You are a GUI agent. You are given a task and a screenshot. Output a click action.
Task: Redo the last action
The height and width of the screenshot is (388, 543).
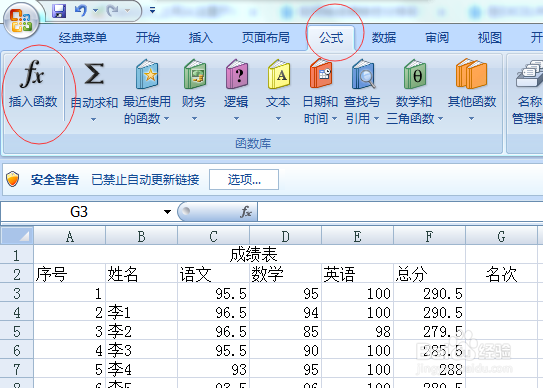(113, 11)
